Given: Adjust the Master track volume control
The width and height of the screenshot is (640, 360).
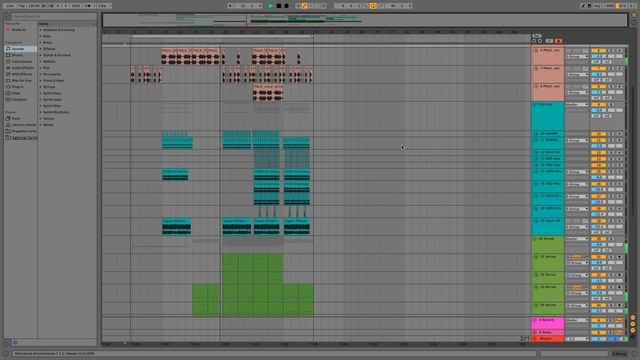Looking at the screenshot, I should pos(598,339).
